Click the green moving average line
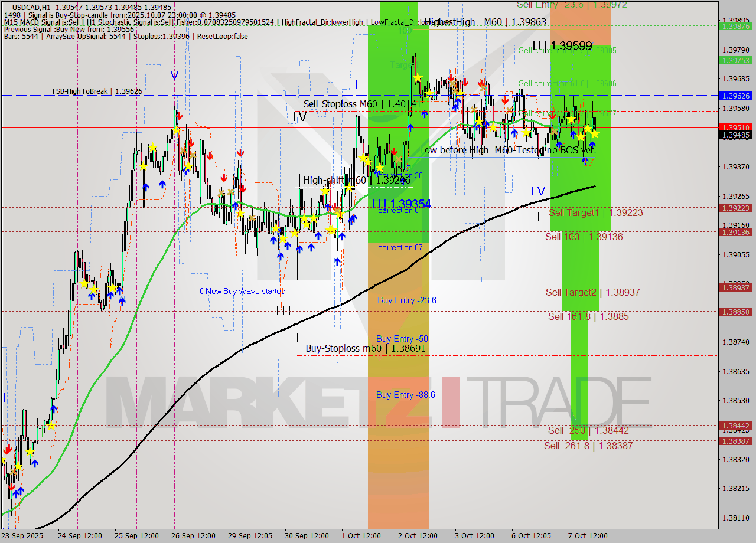756x543 pixels. [x=266, y=211]
